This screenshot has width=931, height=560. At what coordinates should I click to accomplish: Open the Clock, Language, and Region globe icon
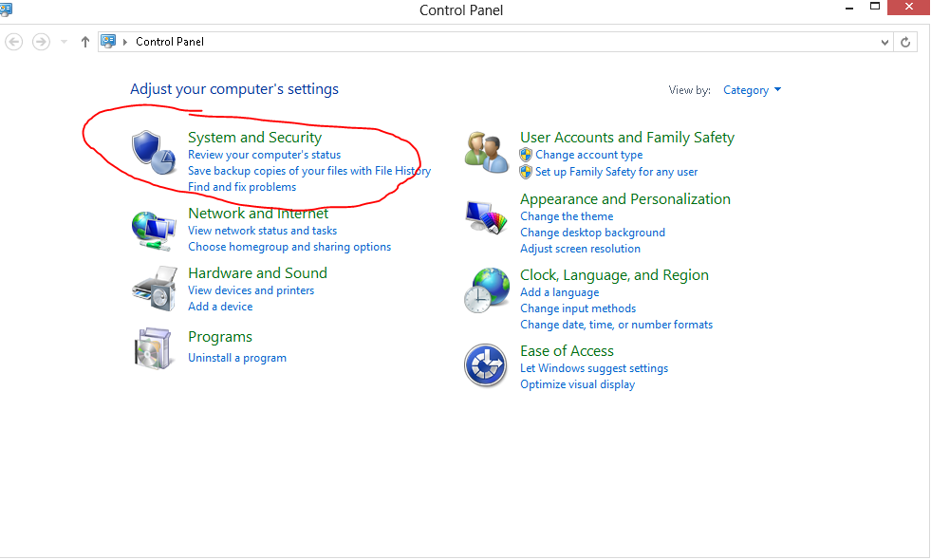(x=486, y=290)
